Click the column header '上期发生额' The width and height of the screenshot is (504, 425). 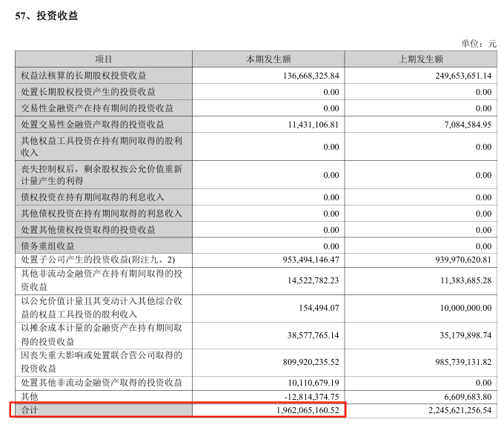[421, 59]
